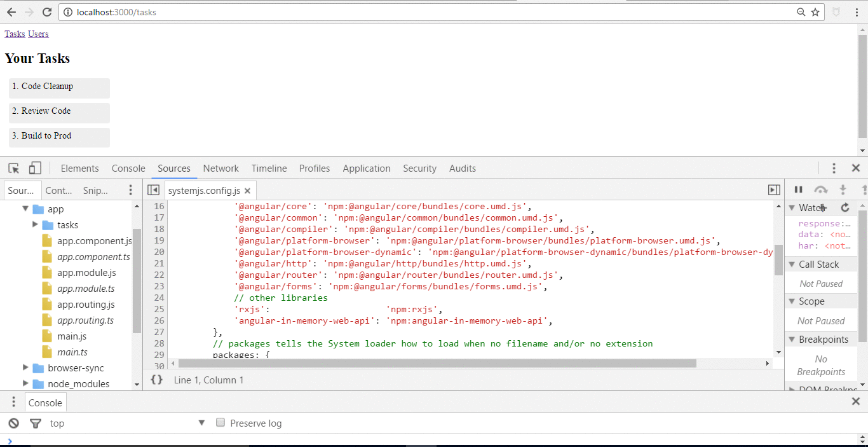Toggle the device toolbar icon

35,168
